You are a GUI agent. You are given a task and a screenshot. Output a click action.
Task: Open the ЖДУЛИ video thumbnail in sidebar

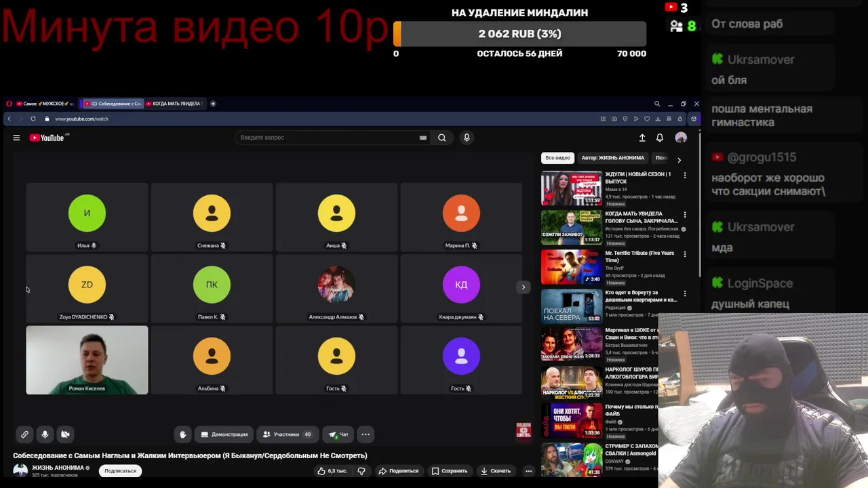pos(572,188)
